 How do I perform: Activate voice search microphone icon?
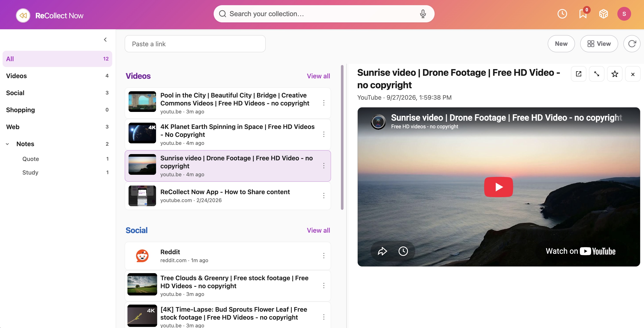[423, 14]
